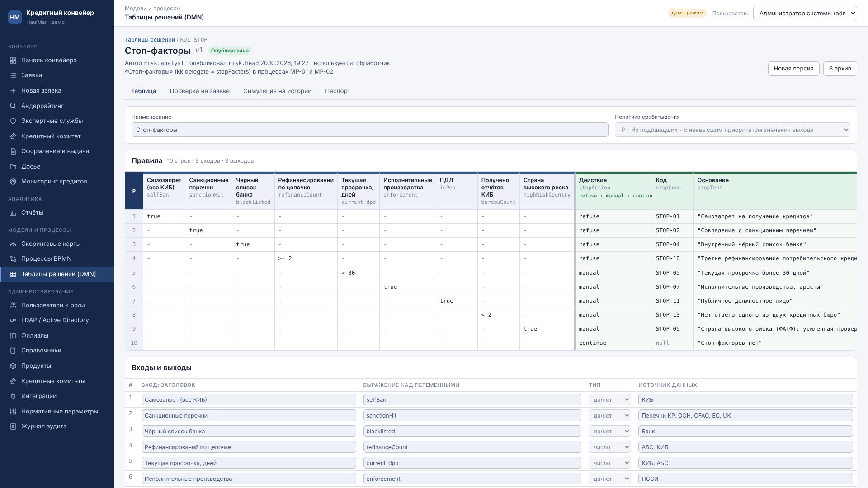Click the shield icon for Экспертные службы

(x=13, y=121)
